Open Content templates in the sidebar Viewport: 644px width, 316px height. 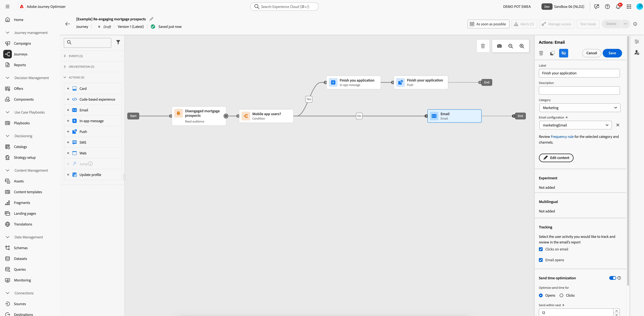(x=28, y=192)
